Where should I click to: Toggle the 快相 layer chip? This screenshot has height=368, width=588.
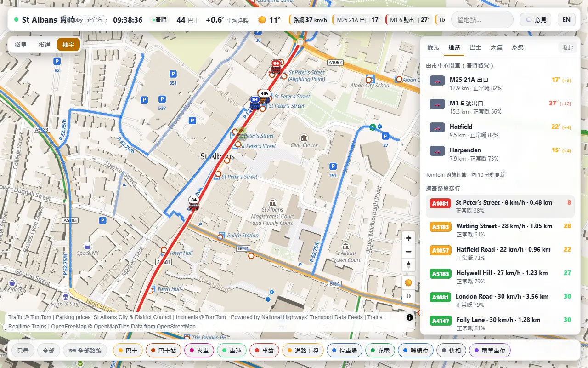tap(451, 351)
